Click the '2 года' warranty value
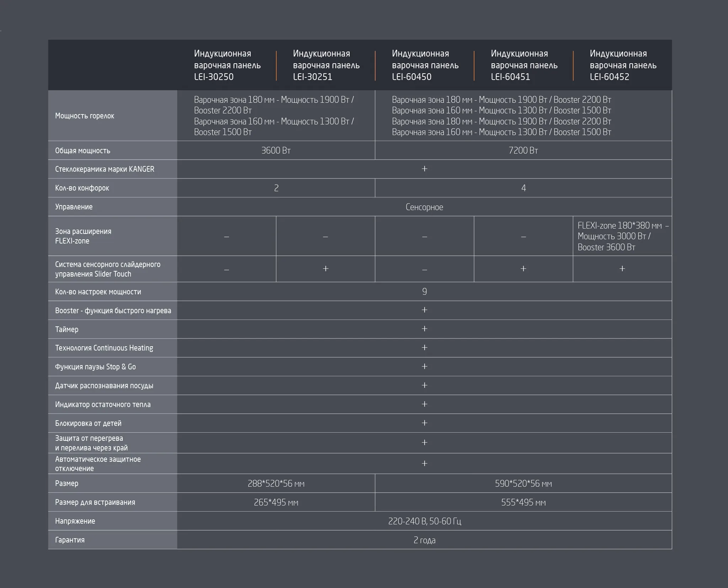The height and width of the screenshot is (588, 728). 424,540
